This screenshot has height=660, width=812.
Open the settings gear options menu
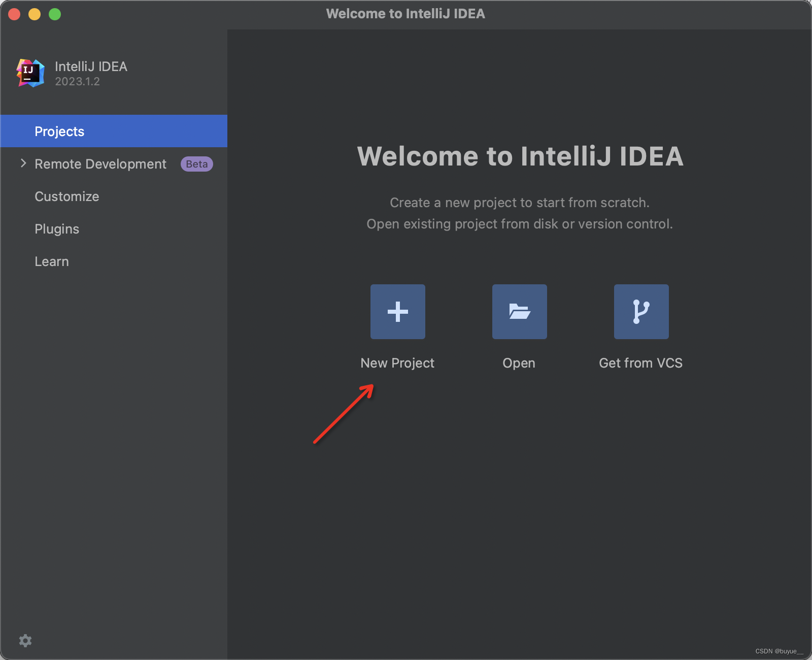point(25,641)
